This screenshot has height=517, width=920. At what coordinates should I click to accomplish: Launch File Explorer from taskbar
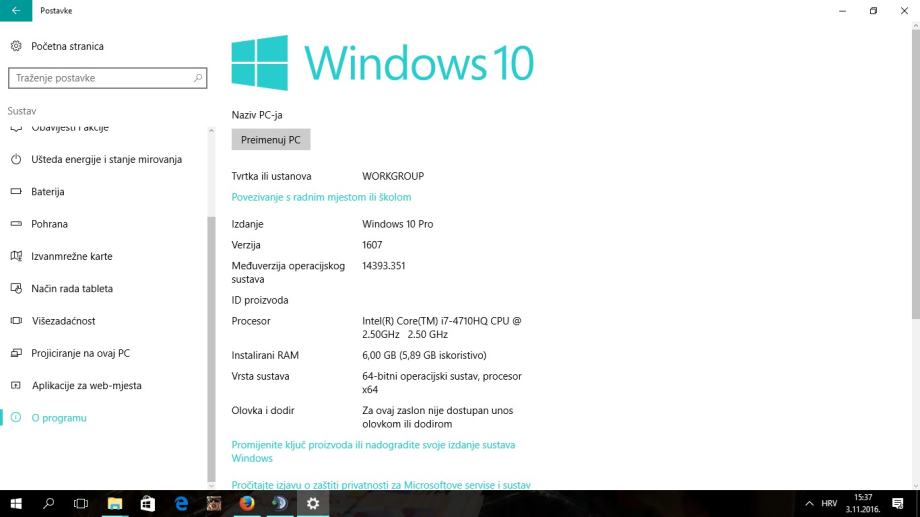[x=114, y=504]
